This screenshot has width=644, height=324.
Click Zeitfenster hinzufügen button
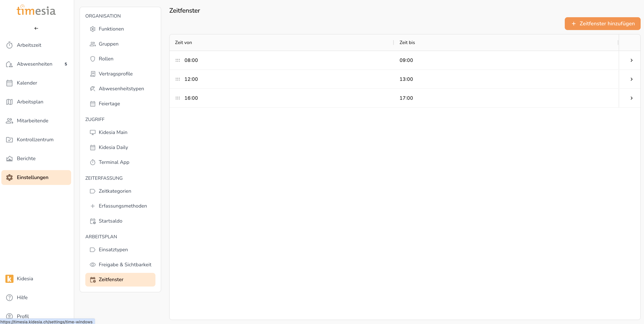[x=602, y=23]
